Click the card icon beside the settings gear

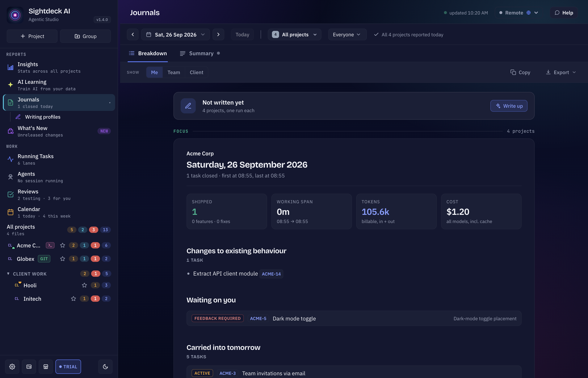click(x=29, y=366)
